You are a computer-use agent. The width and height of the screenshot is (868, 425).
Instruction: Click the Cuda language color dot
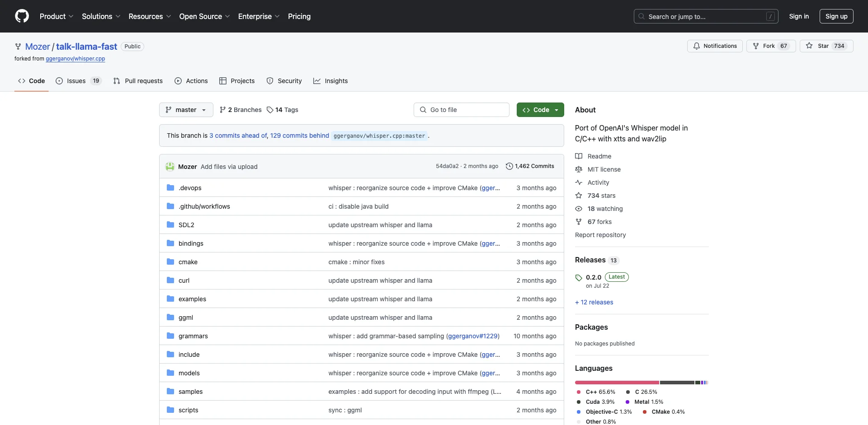click(579, 402)
